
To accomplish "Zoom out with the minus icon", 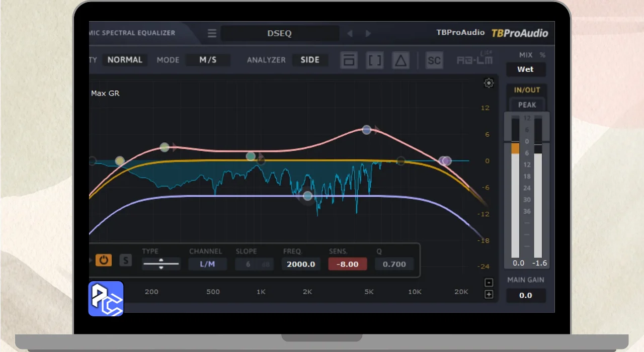I will coord(489,283).
